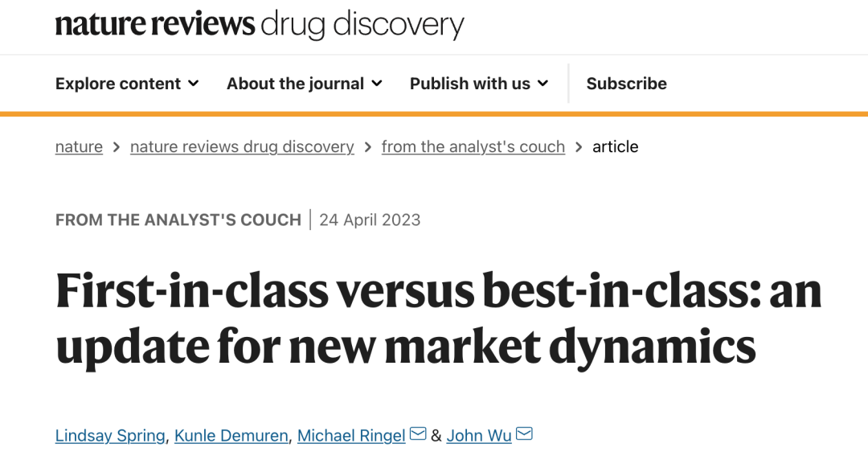
Task: Click the article title heading
Action: coord(439,319)
